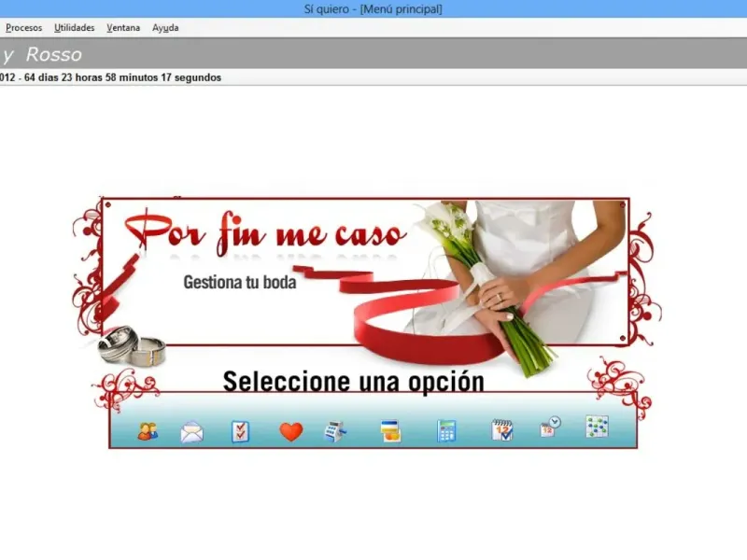Open the Ayuda menu
This screenshot has width=747, height=560.
(165, 28)
